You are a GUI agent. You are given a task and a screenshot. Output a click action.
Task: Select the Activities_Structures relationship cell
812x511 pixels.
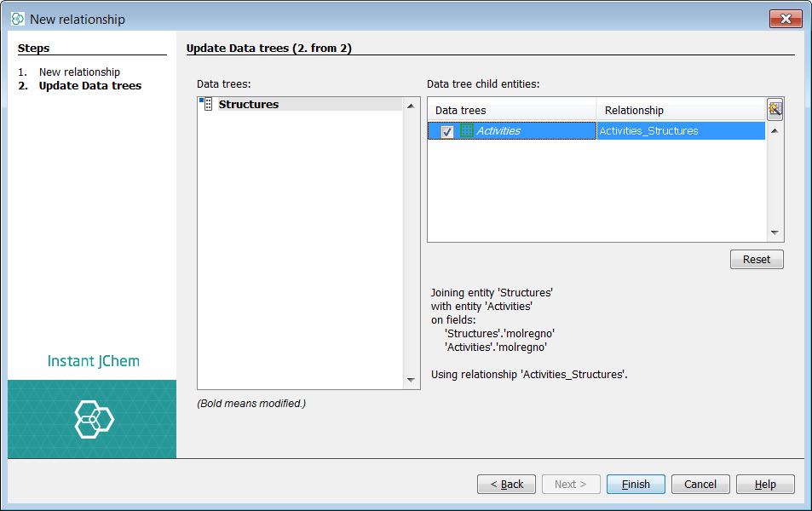coord(649,131)
